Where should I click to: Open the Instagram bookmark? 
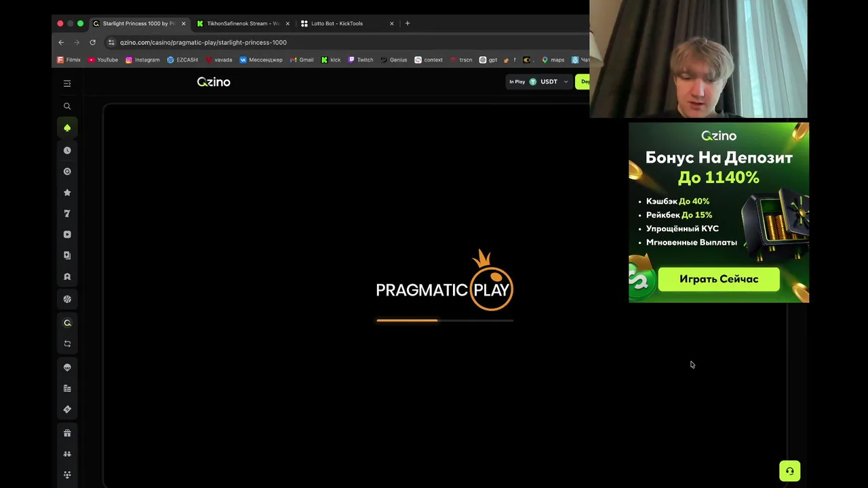tap(142, 60)
